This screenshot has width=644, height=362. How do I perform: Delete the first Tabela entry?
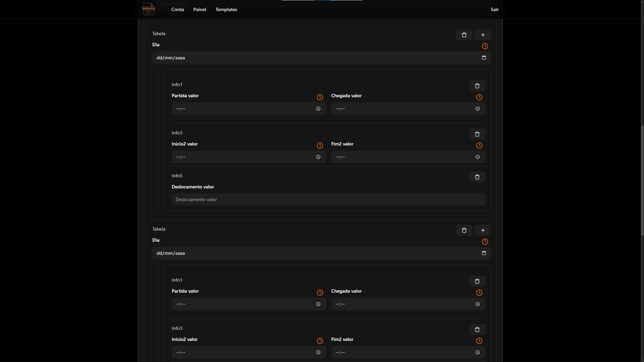click(x=464, y=35)
